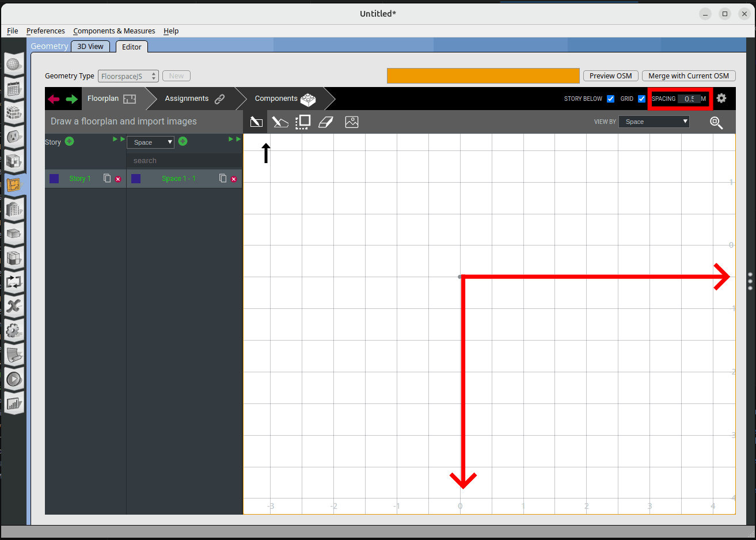Open the floorplan settings gear

coord(721,99)
